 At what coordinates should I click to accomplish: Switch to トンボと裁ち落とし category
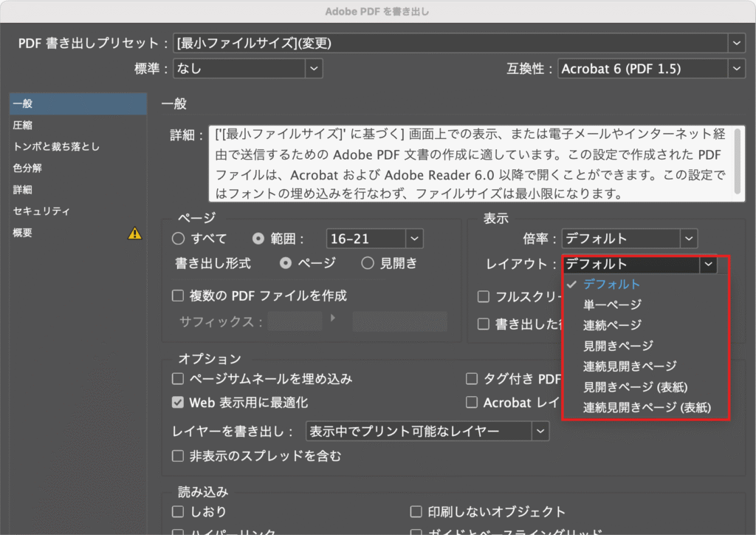78,146
